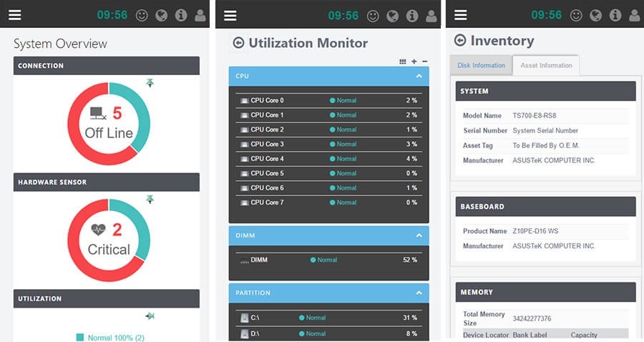This screenshot has width=644, height=342.
Task: Click pin icon on Utilization panel
Action: point(150,316)
